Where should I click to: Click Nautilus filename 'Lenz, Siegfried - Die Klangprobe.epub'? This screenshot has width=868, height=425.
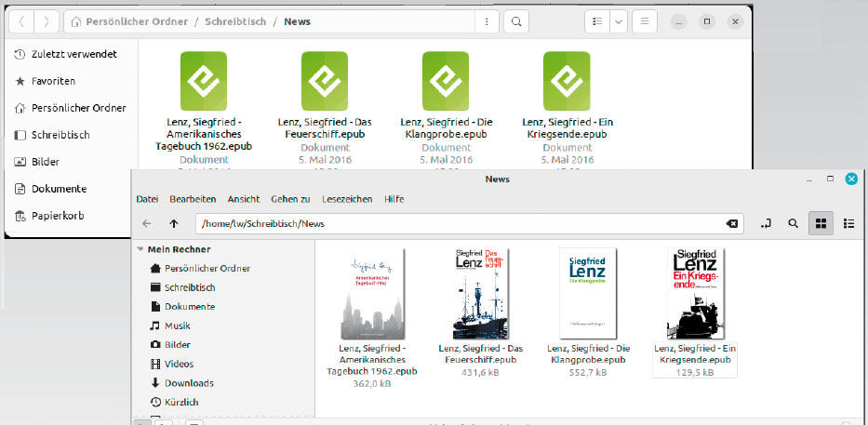coord(447,127)
